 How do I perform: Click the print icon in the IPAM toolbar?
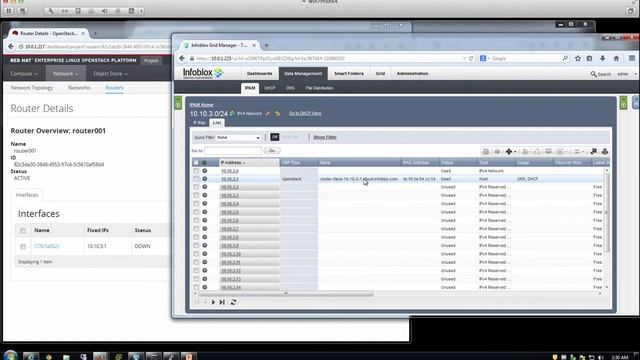click(604, 151)
